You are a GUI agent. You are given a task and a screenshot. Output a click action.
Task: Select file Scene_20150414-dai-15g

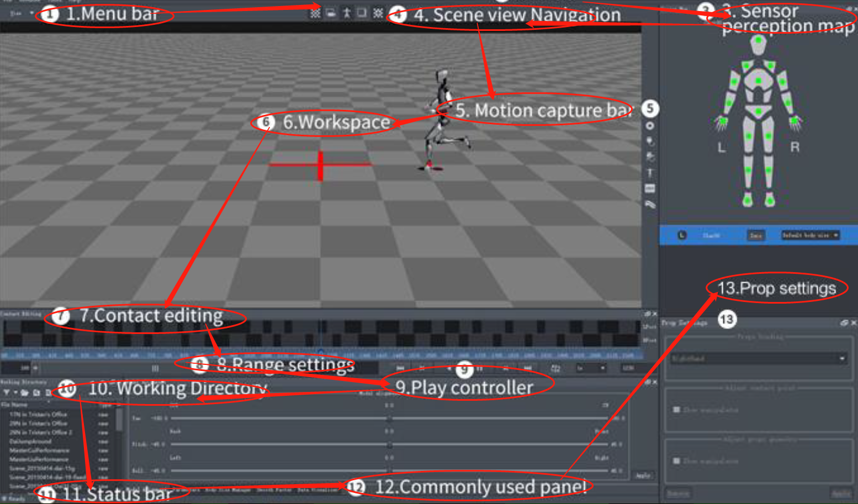click(42, 468)
